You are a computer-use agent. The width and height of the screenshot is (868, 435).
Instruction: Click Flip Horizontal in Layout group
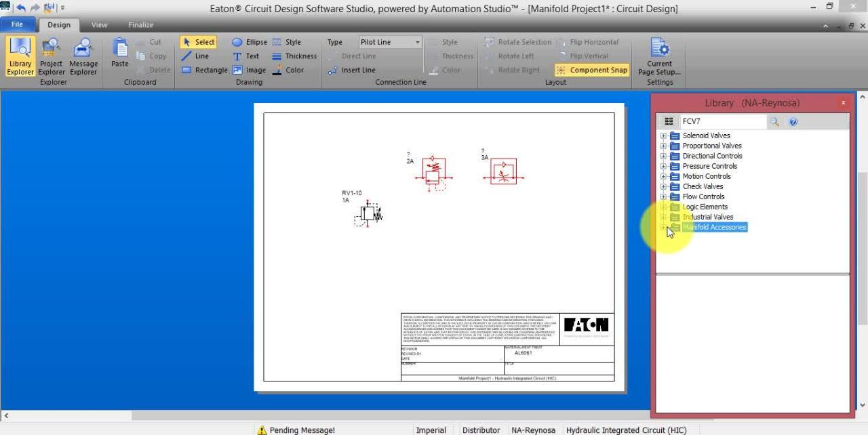587,42
